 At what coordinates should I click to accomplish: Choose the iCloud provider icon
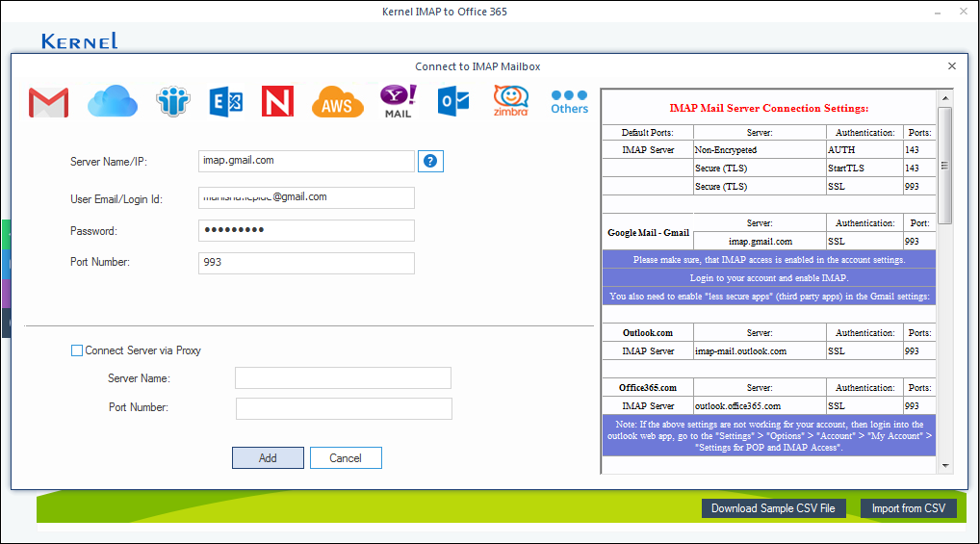click(113, 101)
